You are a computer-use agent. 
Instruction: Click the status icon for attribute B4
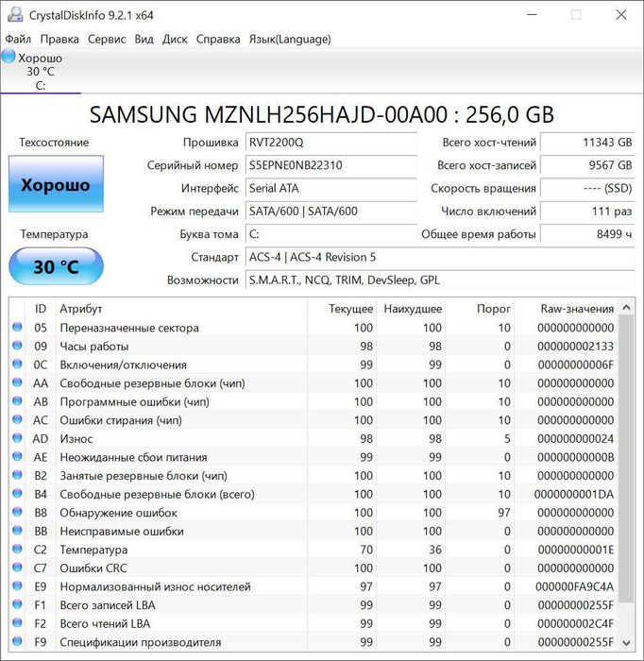tap(17, 493)
